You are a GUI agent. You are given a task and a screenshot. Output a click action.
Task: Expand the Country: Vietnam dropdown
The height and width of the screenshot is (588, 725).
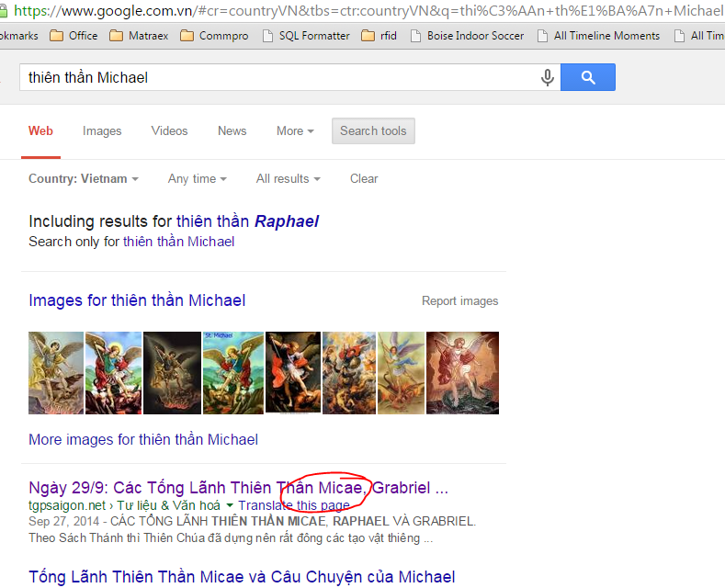[x=84, y=178]
